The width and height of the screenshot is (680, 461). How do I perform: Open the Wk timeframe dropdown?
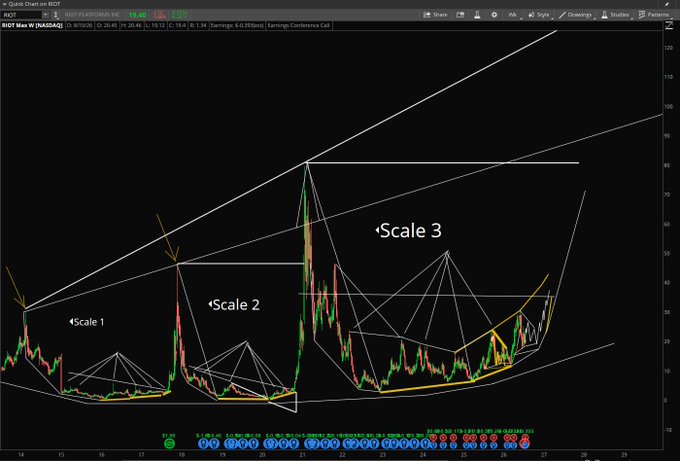point(513,15)
